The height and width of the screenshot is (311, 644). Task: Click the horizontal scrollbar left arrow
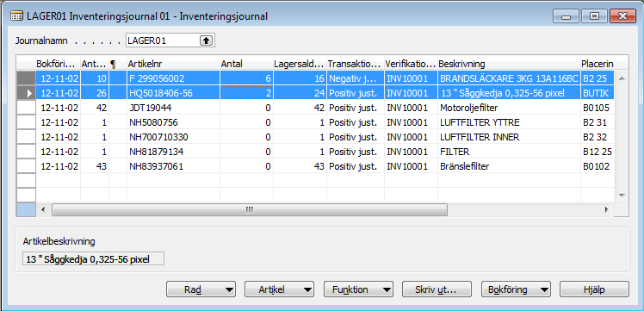pos(44,209)
